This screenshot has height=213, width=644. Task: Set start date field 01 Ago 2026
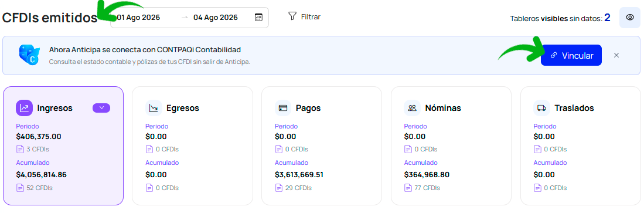point(138,18)
